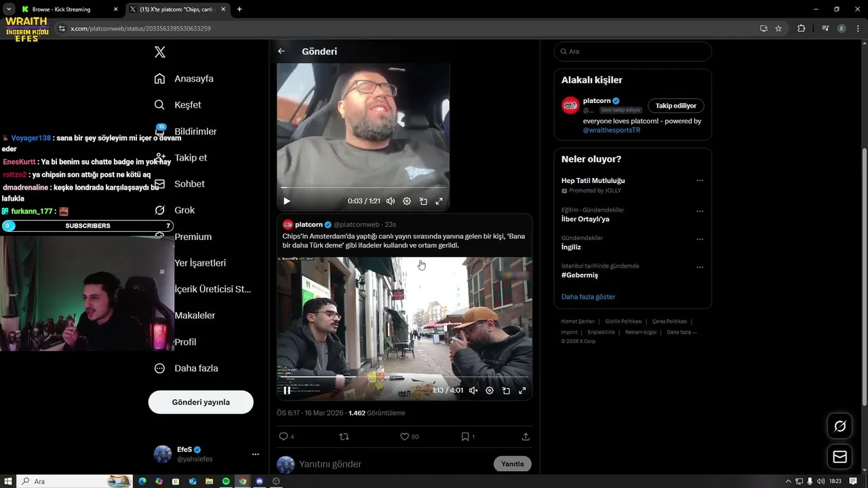Screen dimensions: 868x488
Task: Open the tab search dropdown arrow
Action: point(8,9)
